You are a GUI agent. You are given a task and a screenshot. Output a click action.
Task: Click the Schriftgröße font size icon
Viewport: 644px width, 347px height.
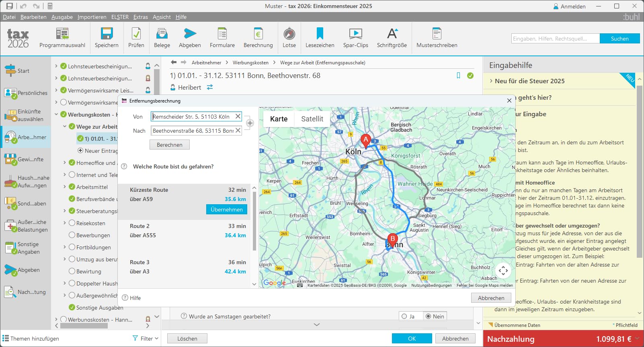pyautogui.click(x=392, y=34)
